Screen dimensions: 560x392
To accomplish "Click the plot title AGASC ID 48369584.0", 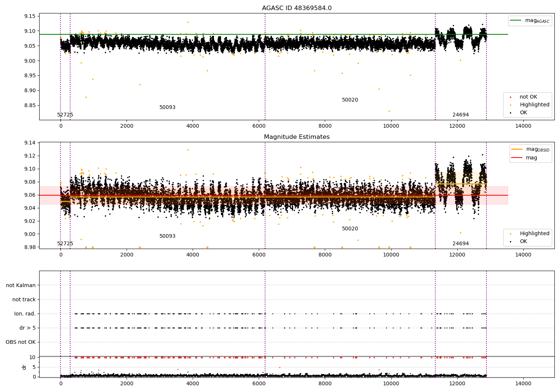I will tap(297, 8).
